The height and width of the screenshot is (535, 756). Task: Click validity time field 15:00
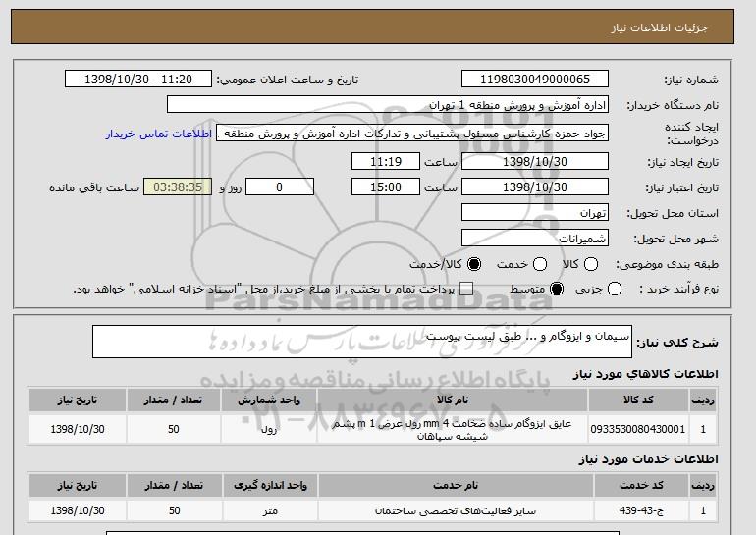point(386,187)
